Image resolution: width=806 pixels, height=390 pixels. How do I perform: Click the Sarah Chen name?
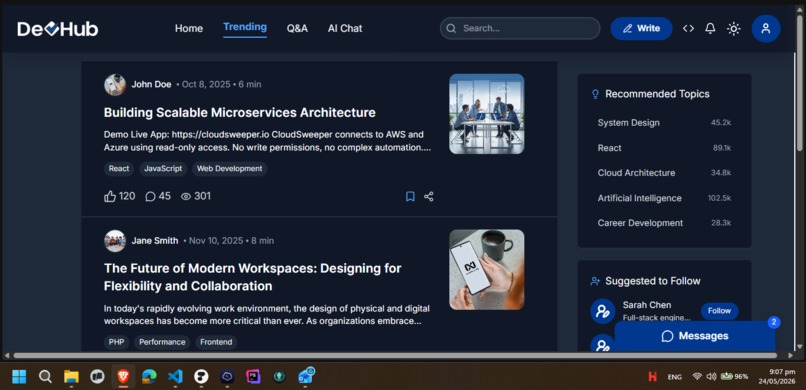pyautogui.click(x=647, y=305)
